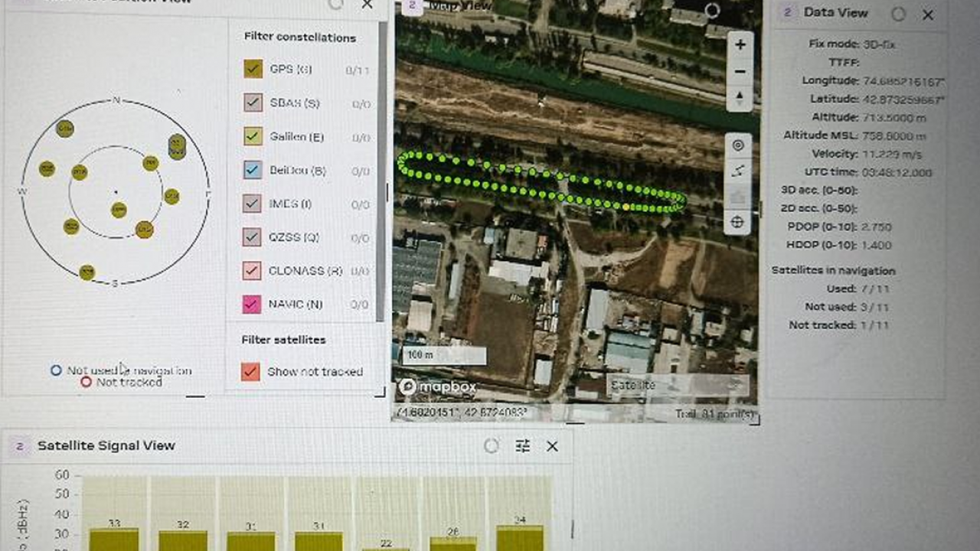980x551 pixels.
Task: Click the satellite marker nearest the sky plot center
Action: pyautogui.click(x=119, y=210)
